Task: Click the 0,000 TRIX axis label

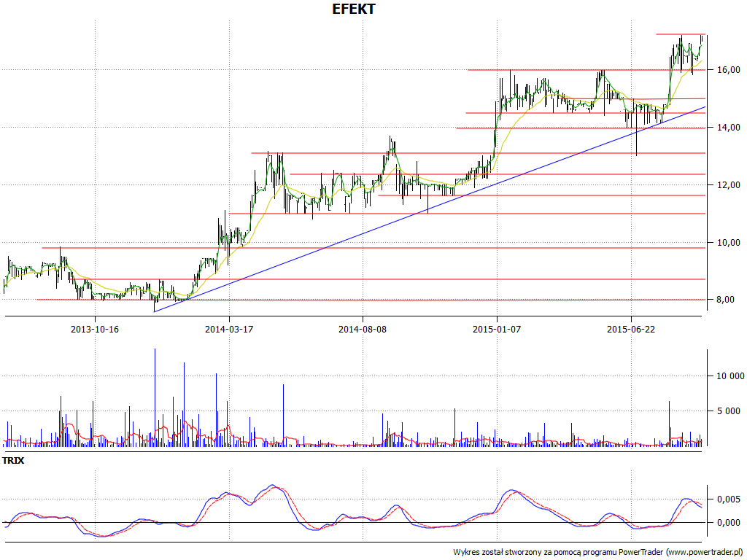Action: (x=729, y=522)
